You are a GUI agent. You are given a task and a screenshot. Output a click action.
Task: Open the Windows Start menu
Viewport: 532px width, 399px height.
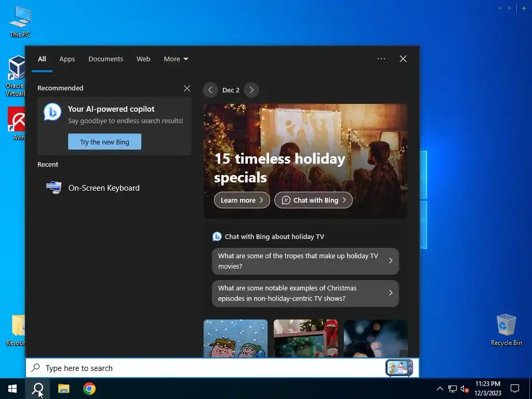12,389
